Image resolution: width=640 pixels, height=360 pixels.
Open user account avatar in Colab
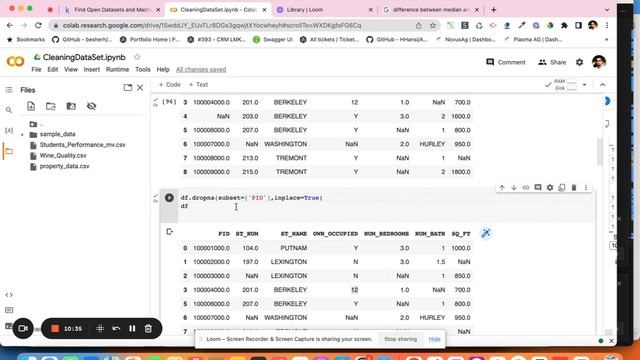pyautogui.click(x=599, y=62)
